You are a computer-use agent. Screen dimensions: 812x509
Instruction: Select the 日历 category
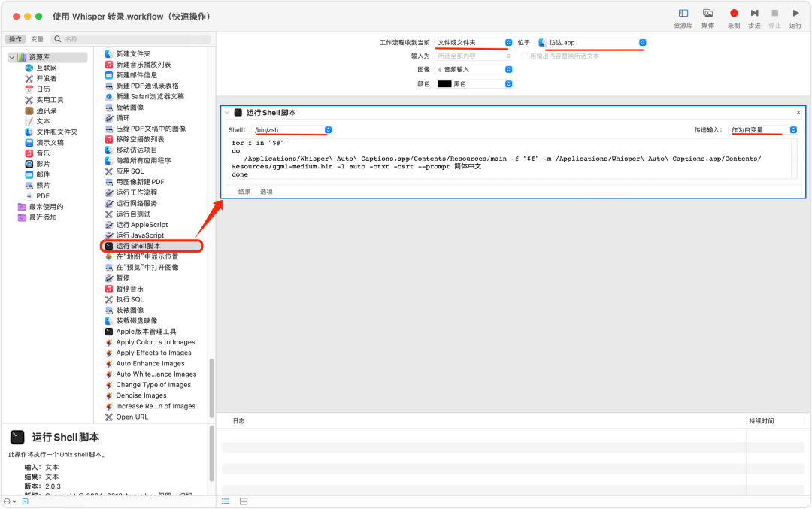[43, 89]
